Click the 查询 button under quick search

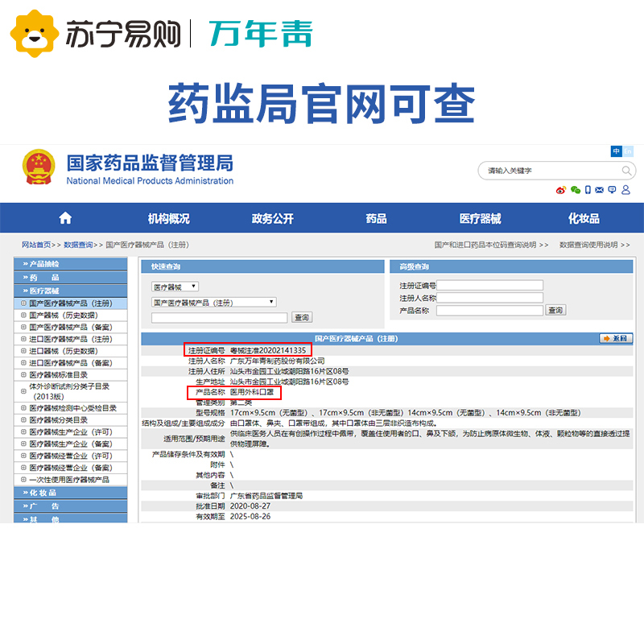pyautogui.click(x=302, y=317)
